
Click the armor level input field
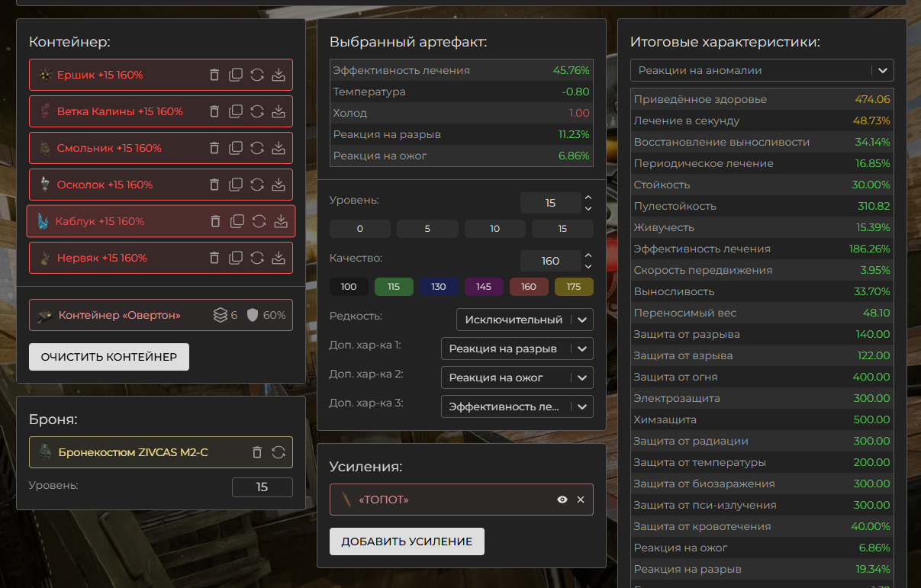(262, 487)
